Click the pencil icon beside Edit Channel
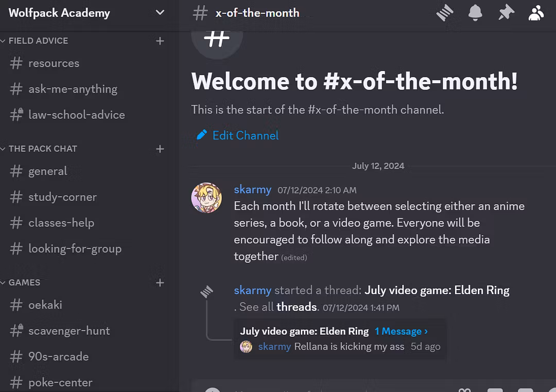556x392 pixels. tap(202, 135)
